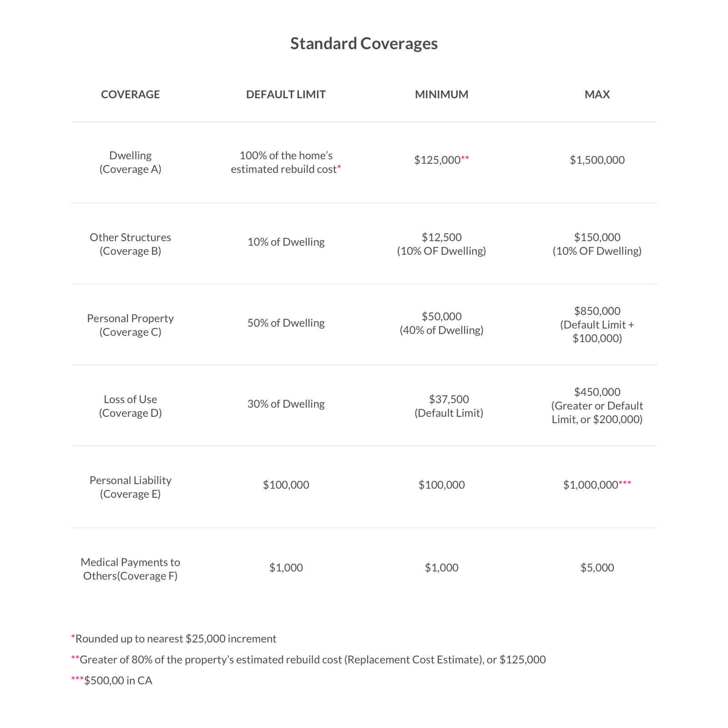Click the MAX column header
The image size is (728, 728).
point(597,95)
